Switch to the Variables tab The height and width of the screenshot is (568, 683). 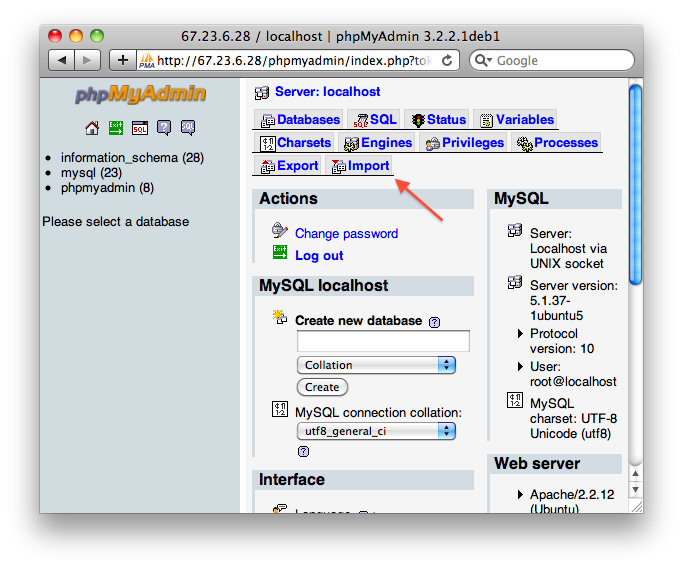[x=516, y=119]
